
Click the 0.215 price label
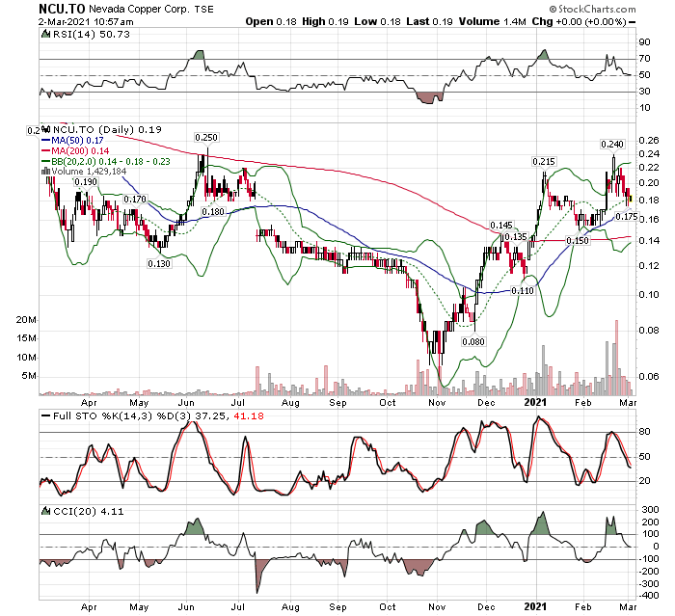coord(544,162)
